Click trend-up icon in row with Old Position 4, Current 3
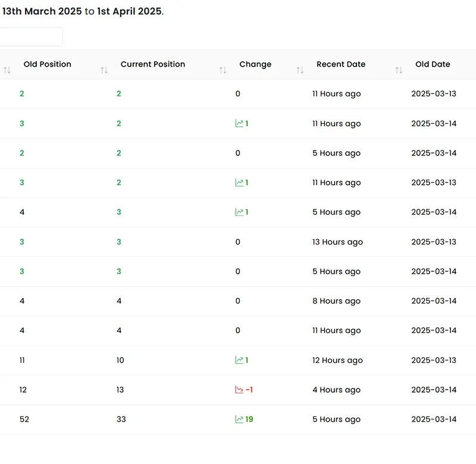 [239, 212]
